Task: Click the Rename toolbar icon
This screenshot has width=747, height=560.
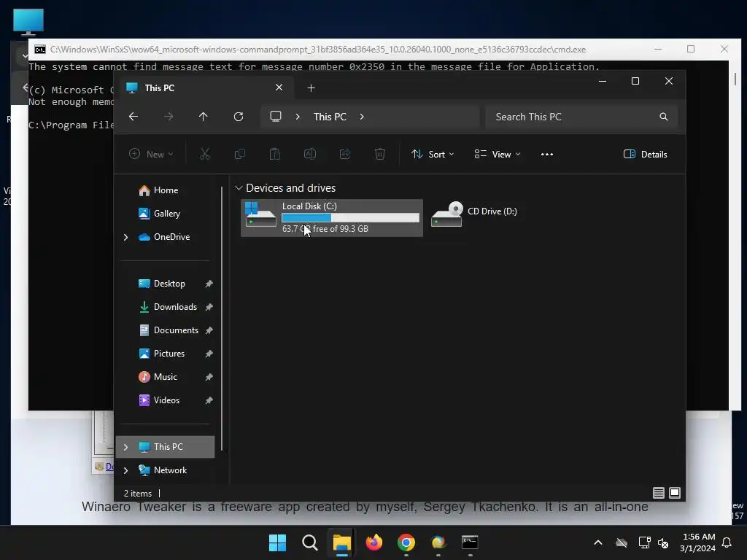Action: tap(310, 155)
